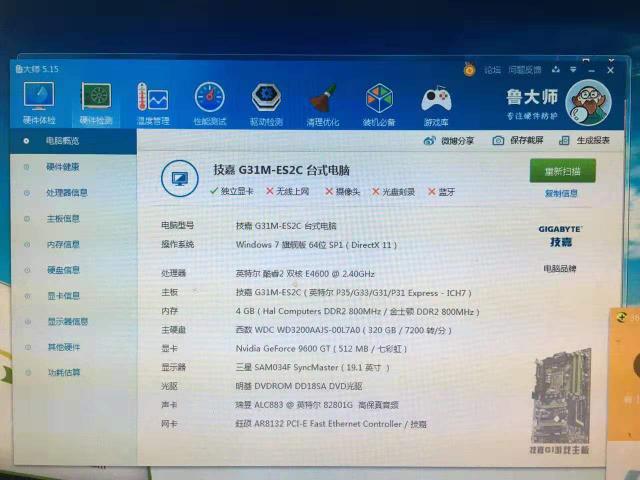Image resolution: width=640 pixels, height=480 pixels.
Task: Click the Weibo share icon
Action: [x=429, y=141]
